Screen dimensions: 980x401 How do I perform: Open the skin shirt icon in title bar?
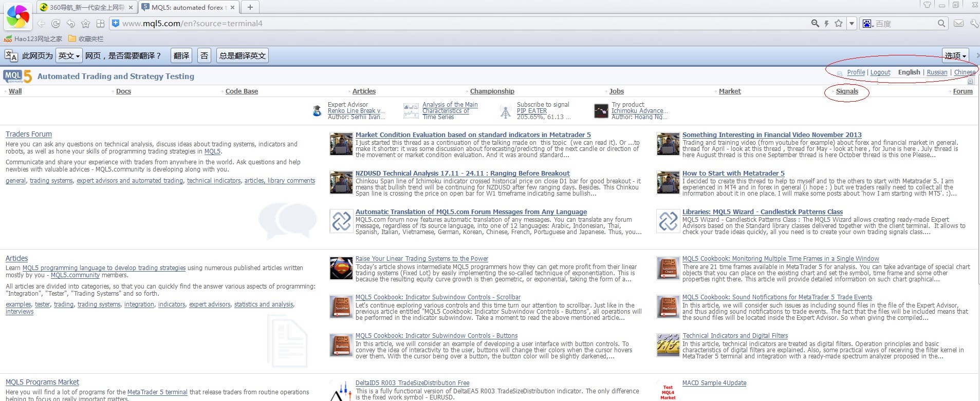[x=927, y=5]
